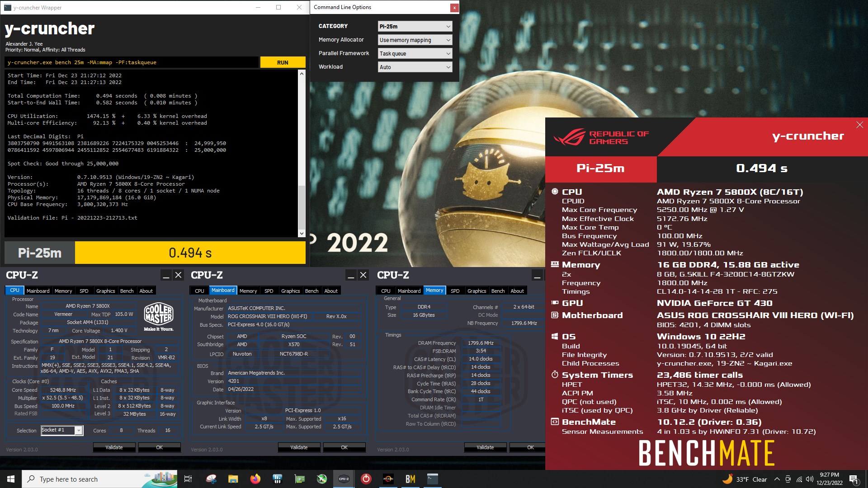Image resolution: width=868 pixels, height=488 pixels.
Task: Open SPD tab in first CPU-Z window
Action: click(84, 291)
